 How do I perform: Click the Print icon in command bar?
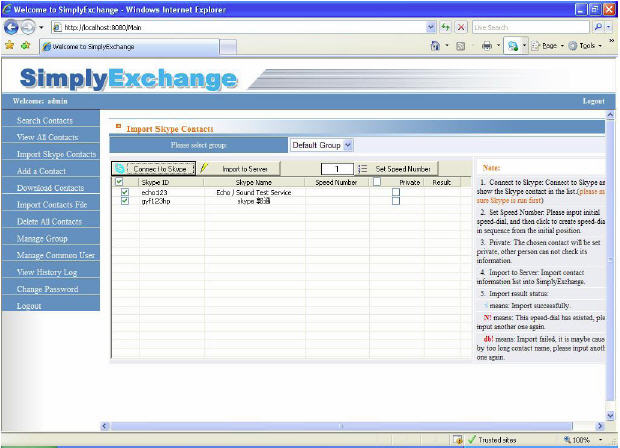pos(486,46)
